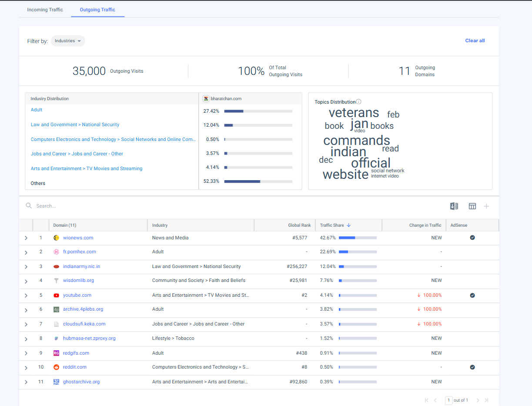The image size is (532, 406).
Task: Jump to last page pagination arrow
Action: 486,400
